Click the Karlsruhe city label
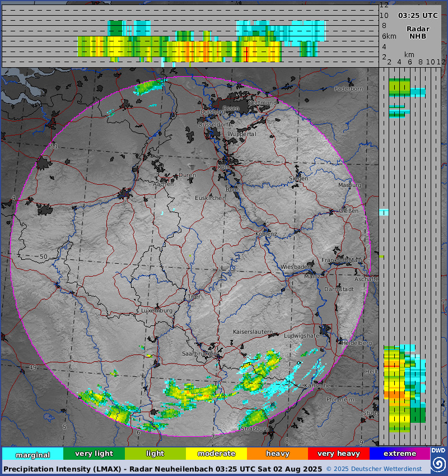This screenshot has height=476, width=448. pyautogui.click(x=317, y=385)
